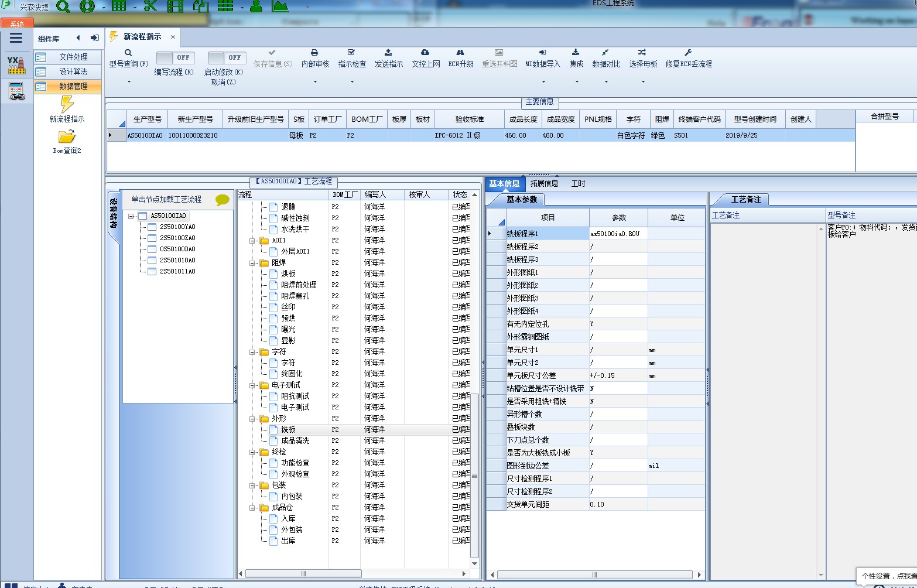The width and height of the screenshot is (917, 588).
Task: Click the parameter grid horizontal scrollbar
Action: (x=594, y=575)
